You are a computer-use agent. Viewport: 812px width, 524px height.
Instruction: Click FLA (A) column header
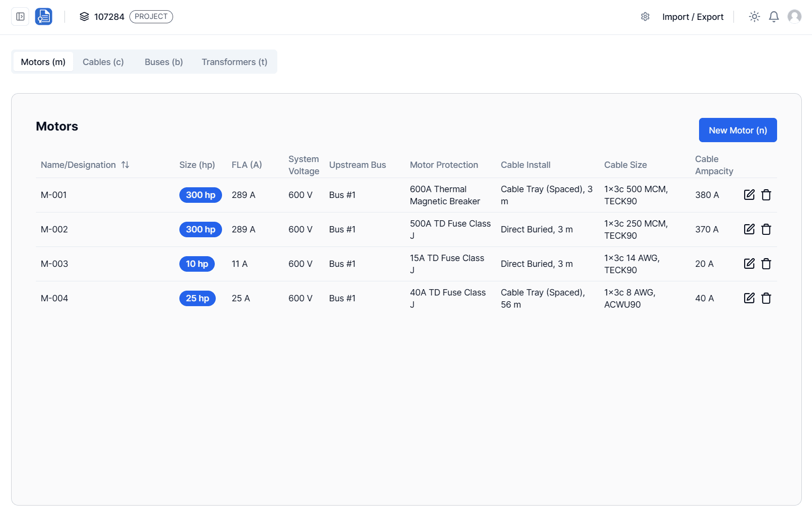(247, 165)
